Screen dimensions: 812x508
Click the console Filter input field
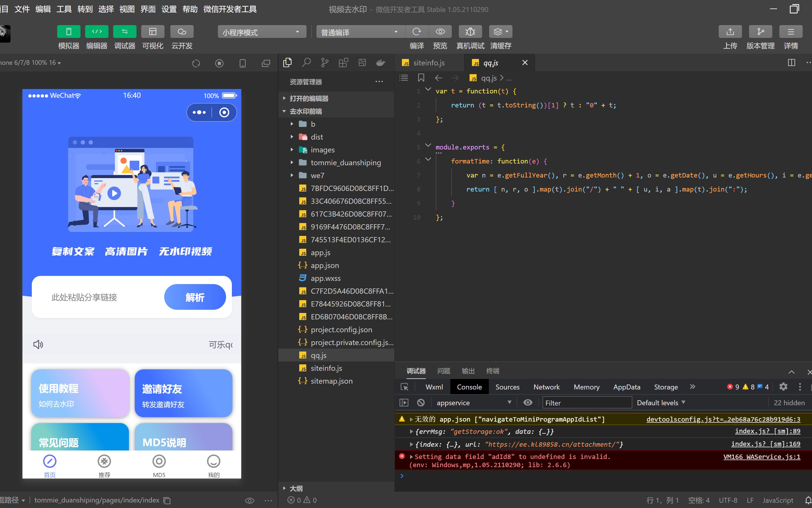(587, 403)
